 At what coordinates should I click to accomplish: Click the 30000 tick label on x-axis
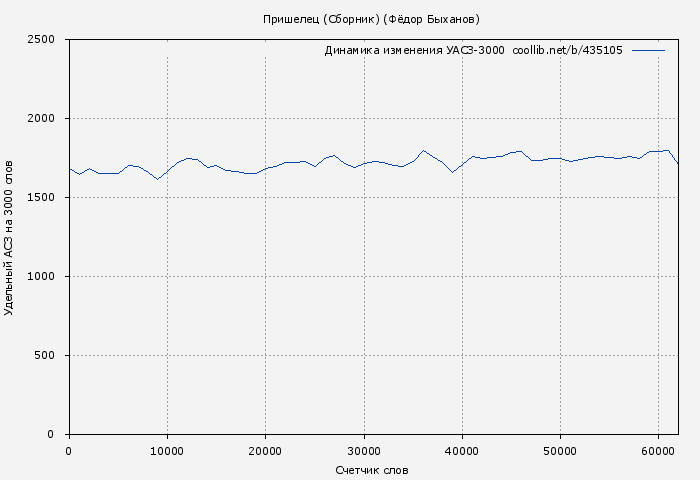tap(363, 450)
